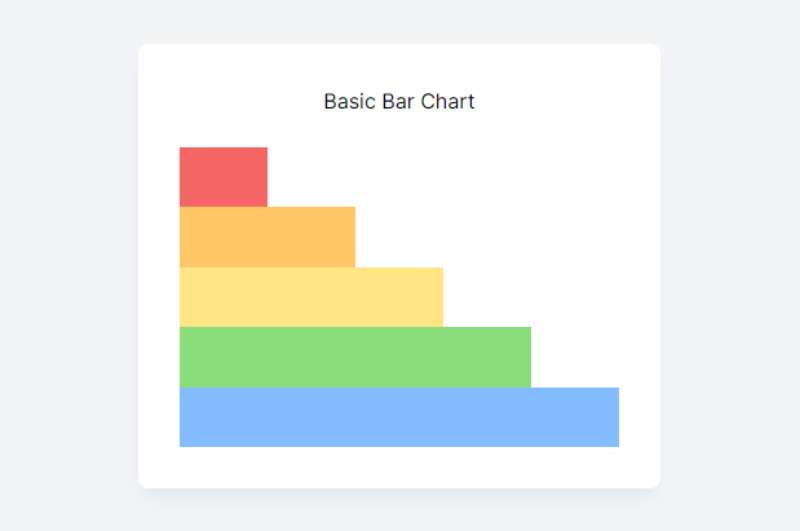Image resolution: width=800 pixels, height=531 pixels.
Task: Choose the middle bar of the five bars
Action: click(311, 297)
